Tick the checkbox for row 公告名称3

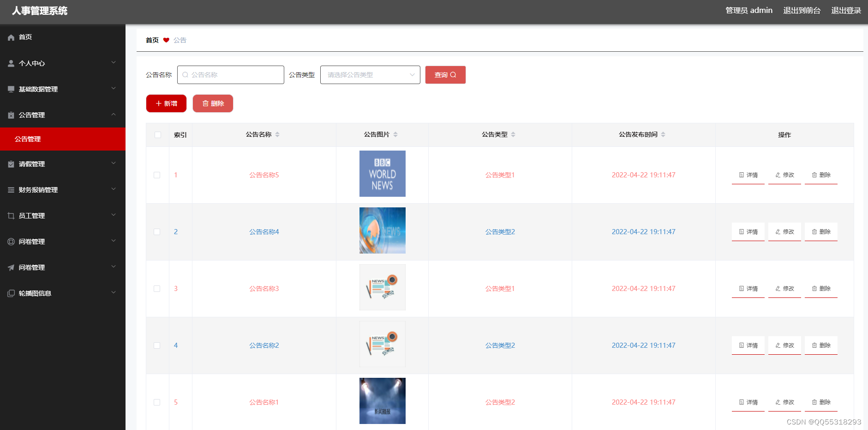tap(157, 289)
